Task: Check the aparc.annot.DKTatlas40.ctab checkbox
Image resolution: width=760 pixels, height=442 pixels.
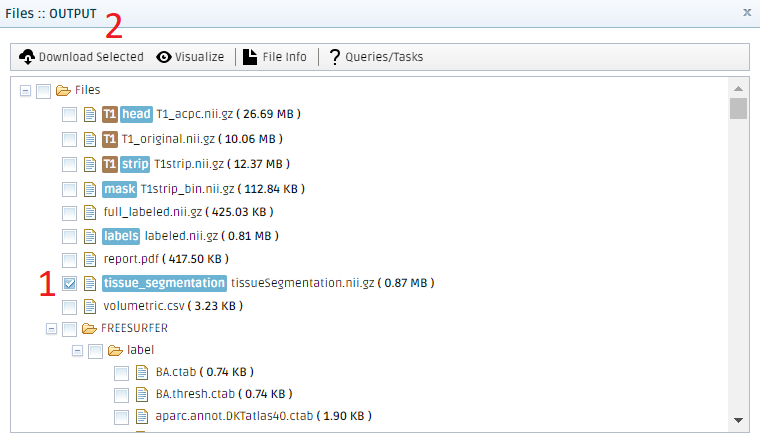Action: [121, 417]
